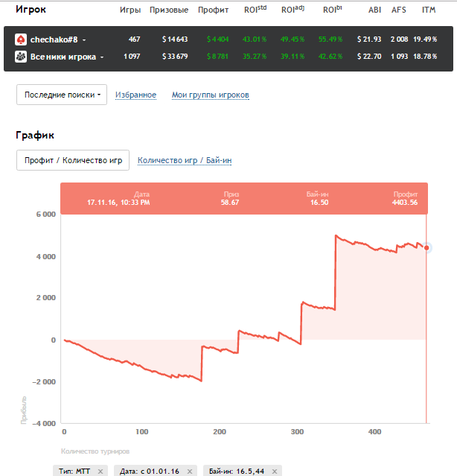Screen dimensions: 457x476
Task: Sort by the Профит column header
Action: pyautogui.click(x=214, y=10)
